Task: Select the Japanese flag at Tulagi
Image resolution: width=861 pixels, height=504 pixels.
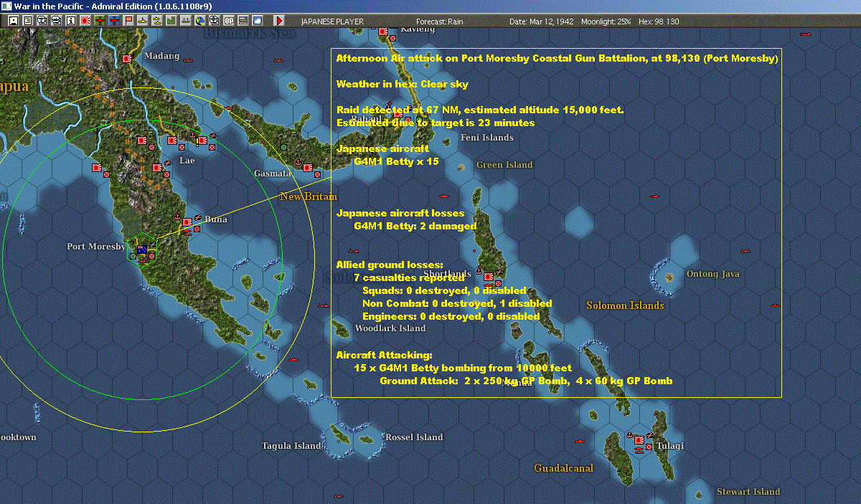Action: (639, 441)
